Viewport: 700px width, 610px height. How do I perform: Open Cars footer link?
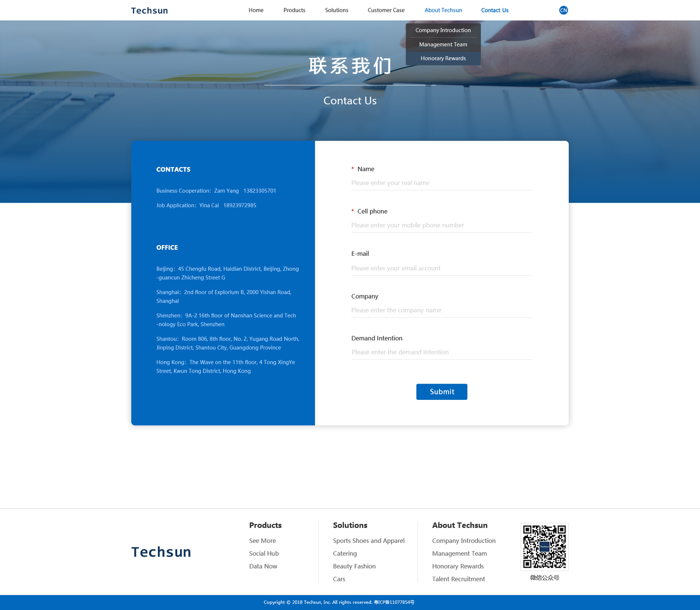point(339,579)
